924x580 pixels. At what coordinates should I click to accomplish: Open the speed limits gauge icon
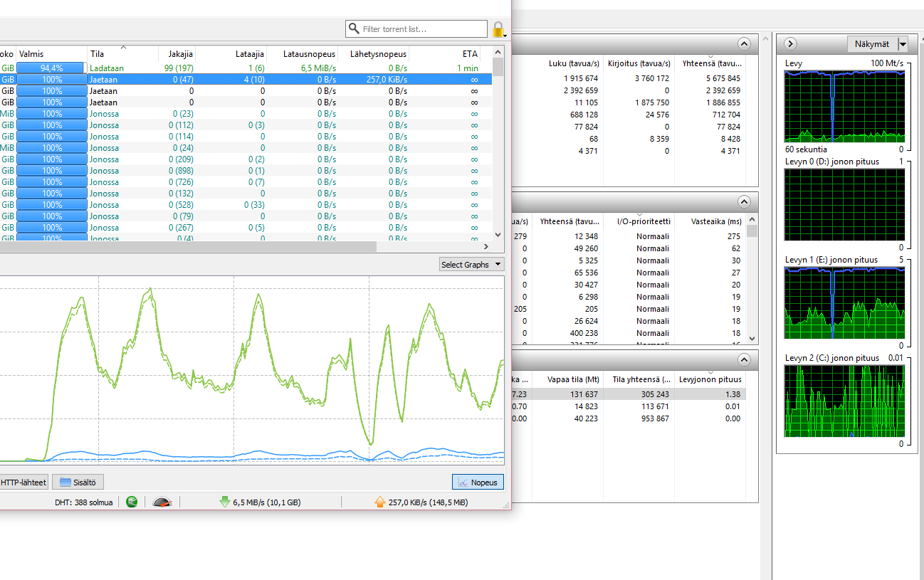coord(162,502)
